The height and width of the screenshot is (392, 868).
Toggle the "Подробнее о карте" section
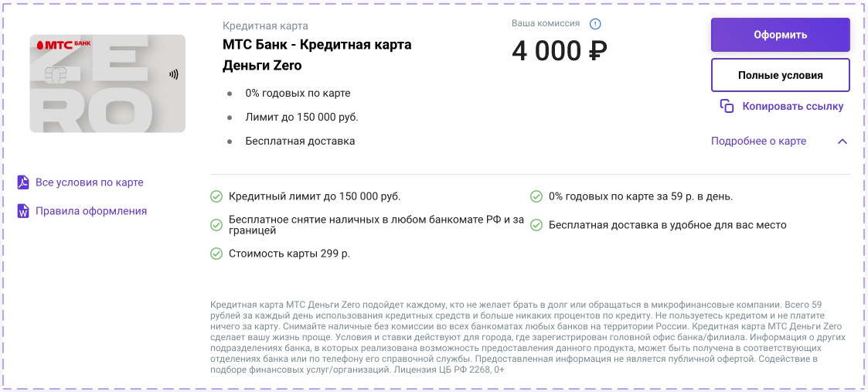tap(758, 141)
